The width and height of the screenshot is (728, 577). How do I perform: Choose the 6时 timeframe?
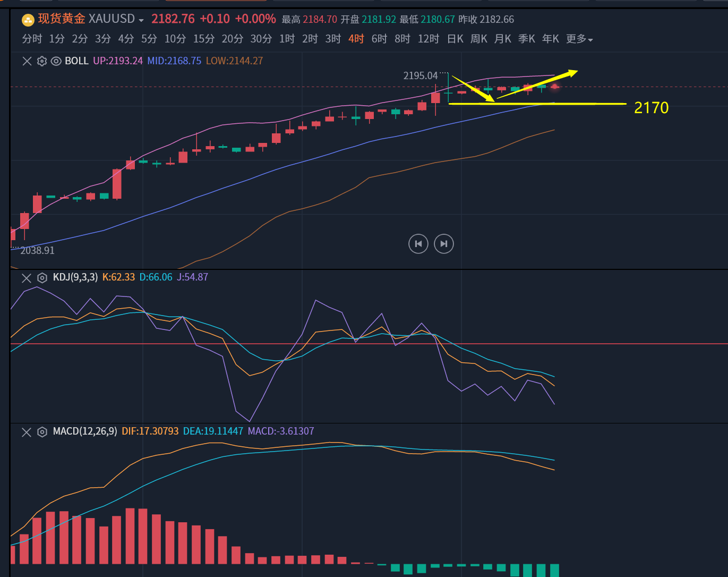[x=379, y=39]
